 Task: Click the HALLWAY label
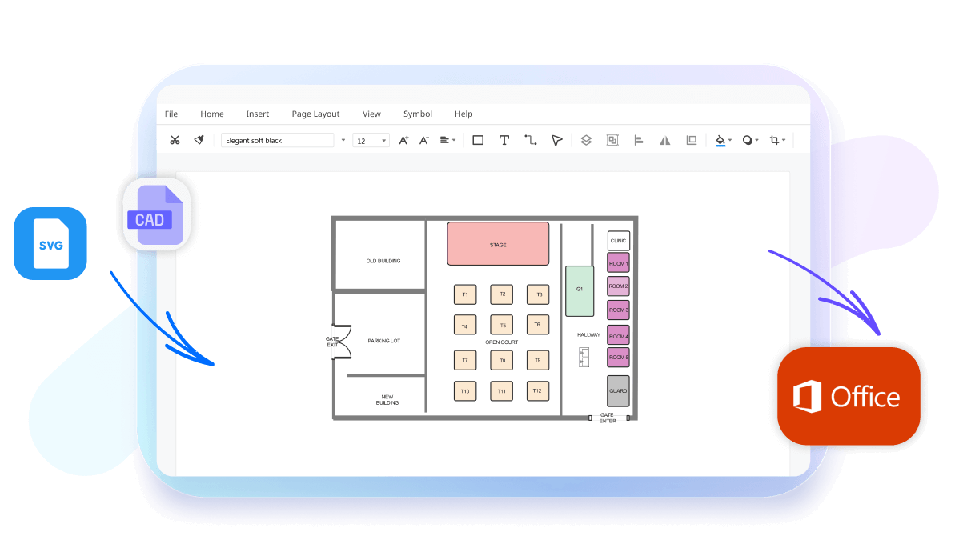(x=588, y=334)
